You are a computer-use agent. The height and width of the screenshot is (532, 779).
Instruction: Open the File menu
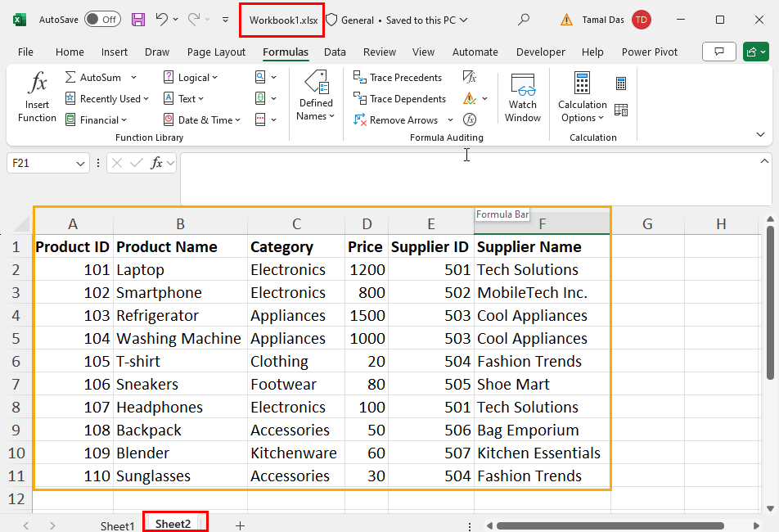(x=25, y=52)
